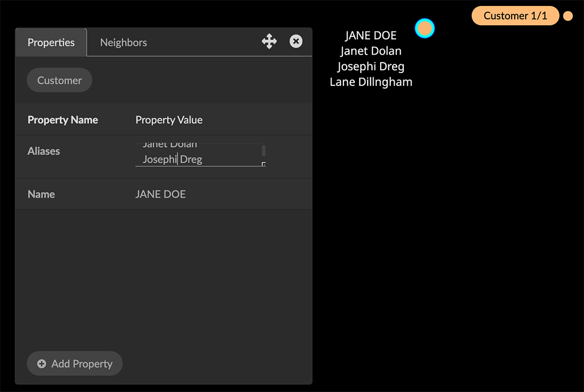Select the Name property label
The width and height of the screenshot is (584, 392).
pyautogui.click(x=41, y=195)
